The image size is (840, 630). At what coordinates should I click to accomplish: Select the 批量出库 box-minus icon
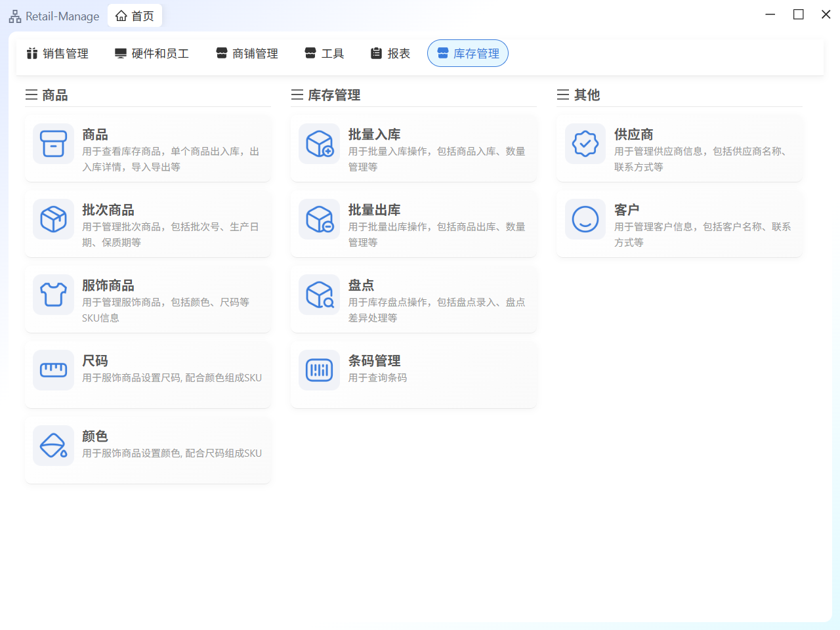coord(320,219)
